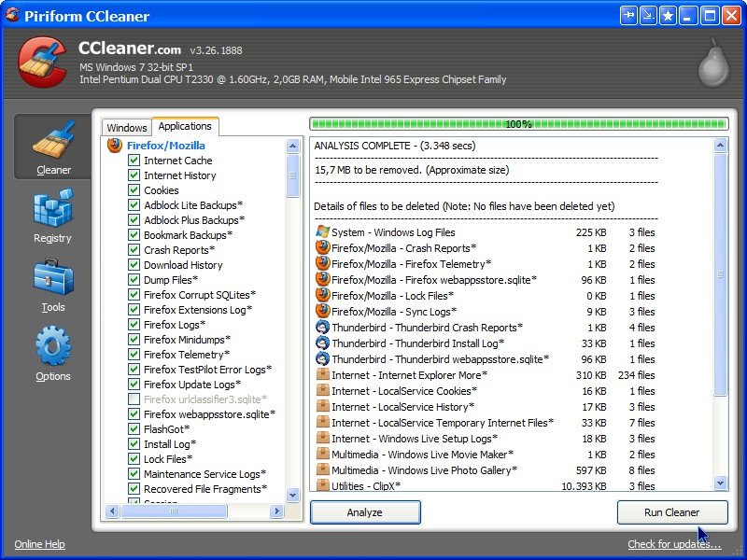Click Check for updates link
Screen dimensions: 747x560
[x=674, y=544]
